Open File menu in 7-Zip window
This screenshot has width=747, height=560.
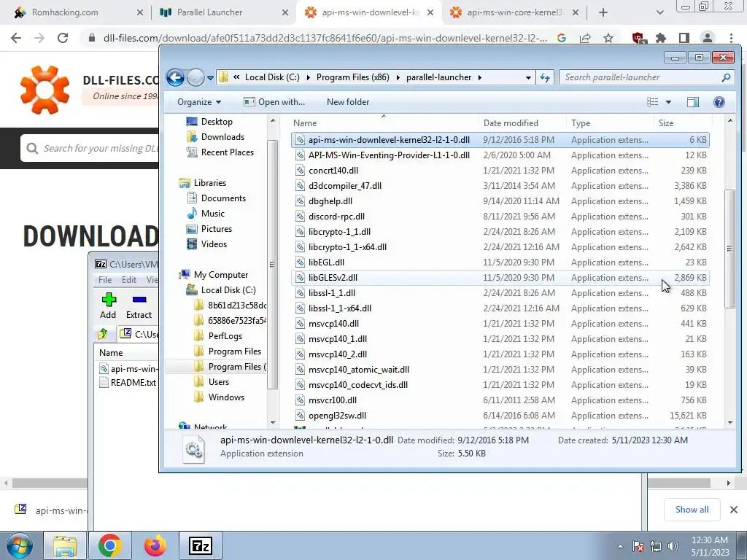point(105,279)
